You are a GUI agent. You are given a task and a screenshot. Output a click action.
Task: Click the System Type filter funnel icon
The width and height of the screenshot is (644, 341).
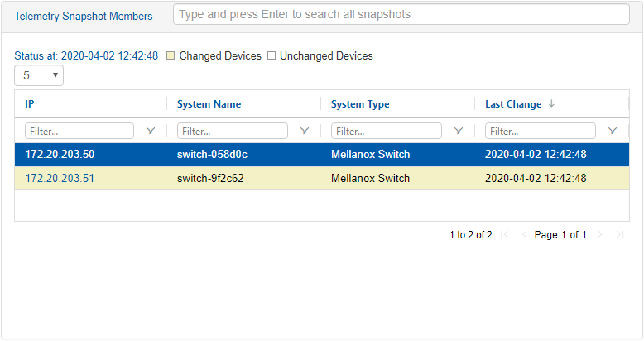(459, 131)
